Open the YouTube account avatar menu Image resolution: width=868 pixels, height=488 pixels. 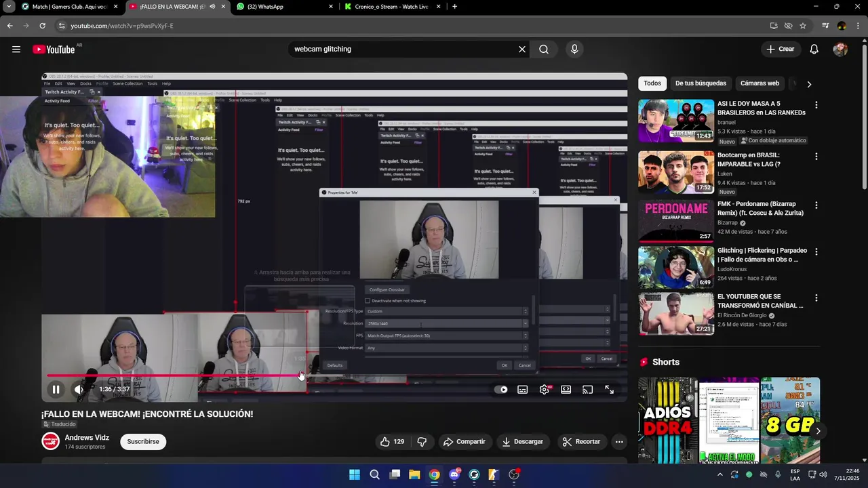(x=840, y=49)
